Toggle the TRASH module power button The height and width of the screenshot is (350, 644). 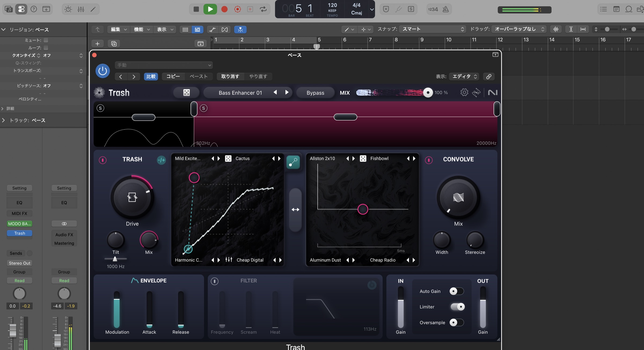[103, 160]
